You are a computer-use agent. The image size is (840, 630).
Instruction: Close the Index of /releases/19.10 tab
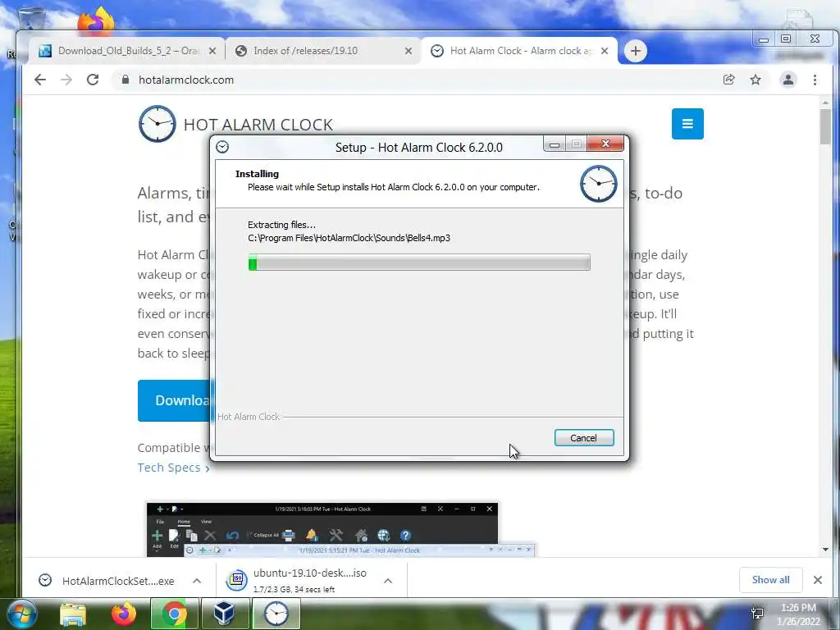coord(409,51)
